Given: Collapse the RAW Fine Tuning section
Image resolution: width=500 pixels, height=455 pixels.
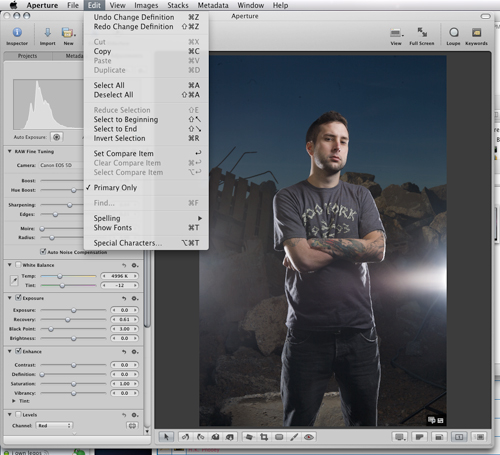Looking at the screenshot, I should tap(10, 151).
